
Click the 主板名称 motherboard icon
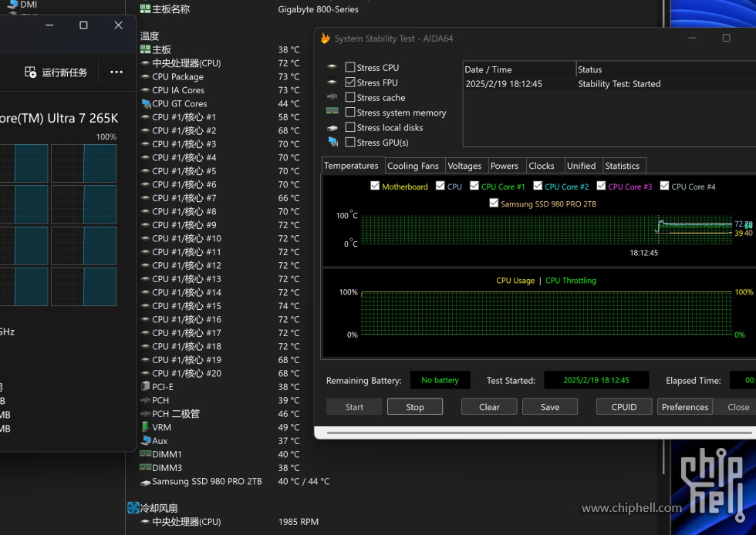tap(145, 8)
